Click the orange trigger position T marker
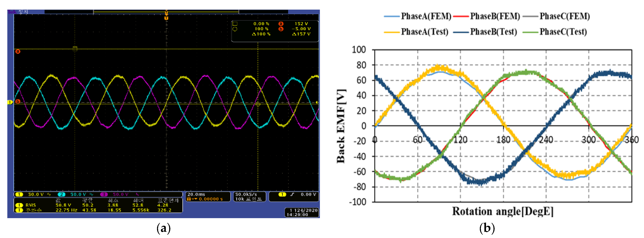This screenshot has height=238, width=644. (166, 18)
